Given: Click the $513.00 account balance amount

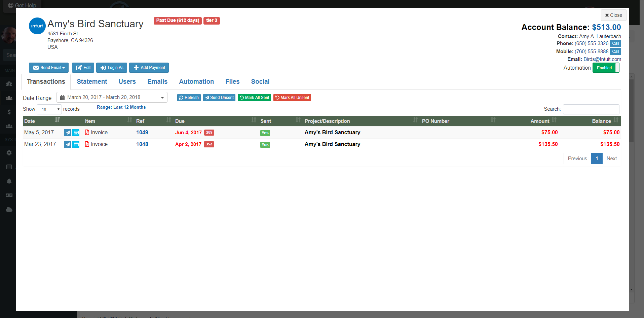Looking at the screenshot, I should click(606, 27).
